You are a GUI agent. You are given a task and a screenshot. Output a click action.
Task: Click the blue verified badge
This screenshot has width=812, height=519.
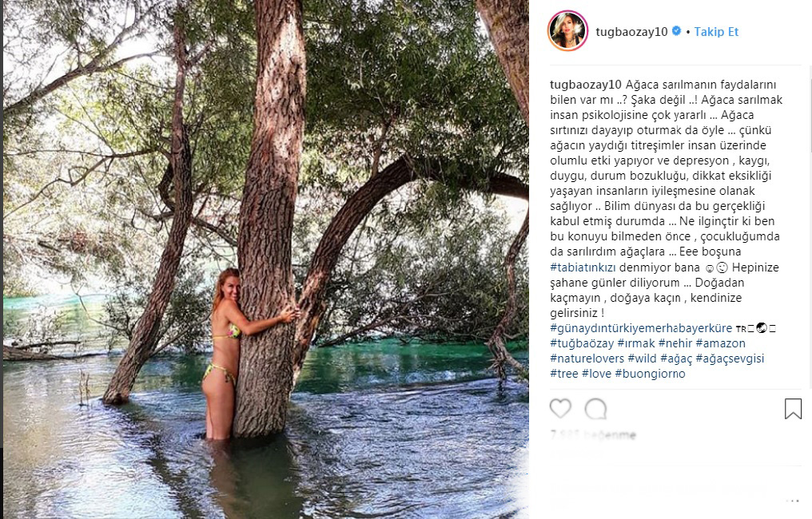click(x=676, y=31)
